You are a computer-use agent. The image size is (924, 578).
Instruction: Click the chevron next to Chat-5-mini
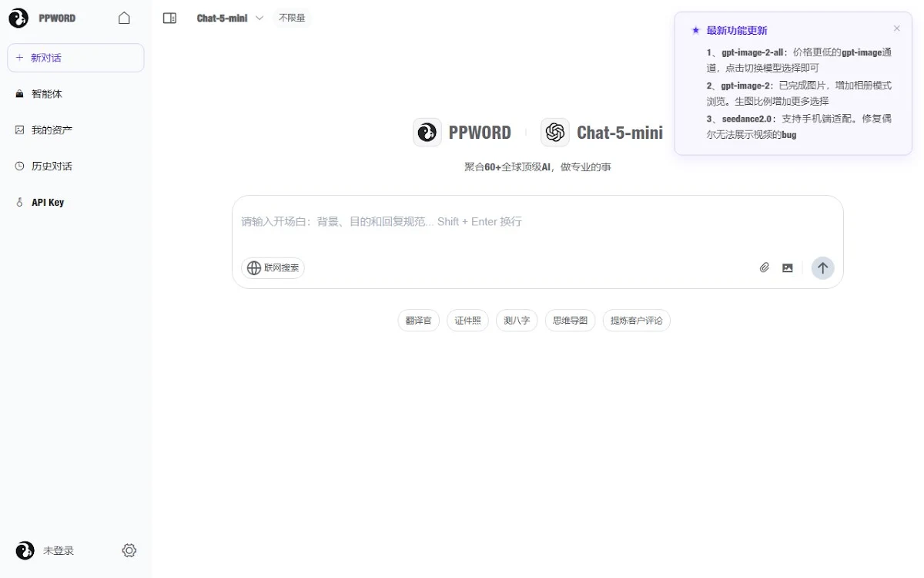pos(259,18)
